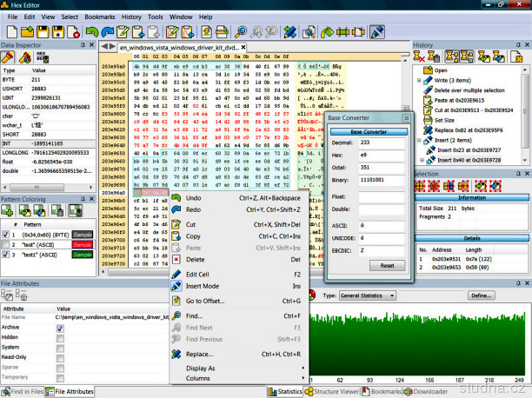Click the red Sample swatch for "test" pattern
The height and width of the screenshot is (398, 532).
pyautogui.click(x=82, y=246)
